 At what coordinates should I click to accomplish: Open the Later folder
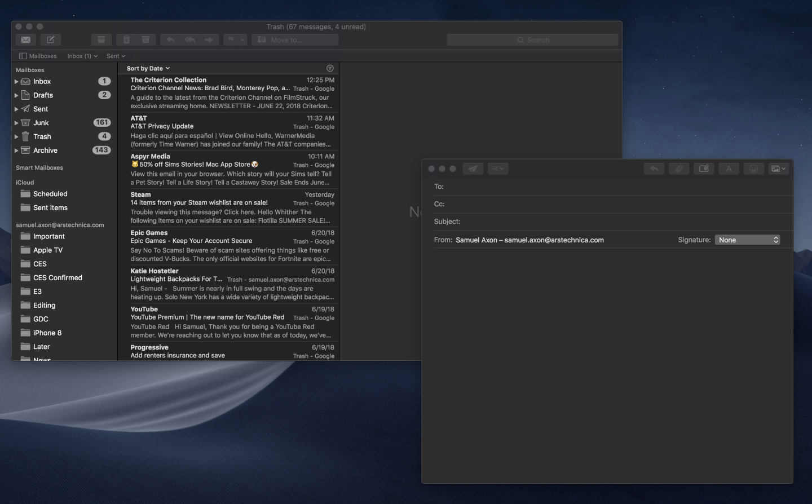pyautogui.click(x=63, y=347)
